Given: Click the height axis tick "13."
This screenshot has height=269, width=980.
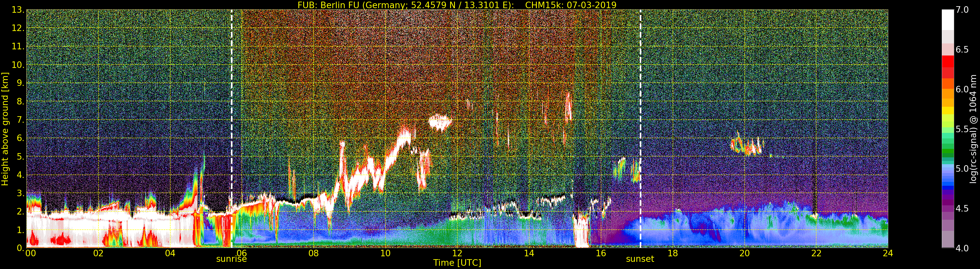Looking at the screenshot, I should (18, 10).
